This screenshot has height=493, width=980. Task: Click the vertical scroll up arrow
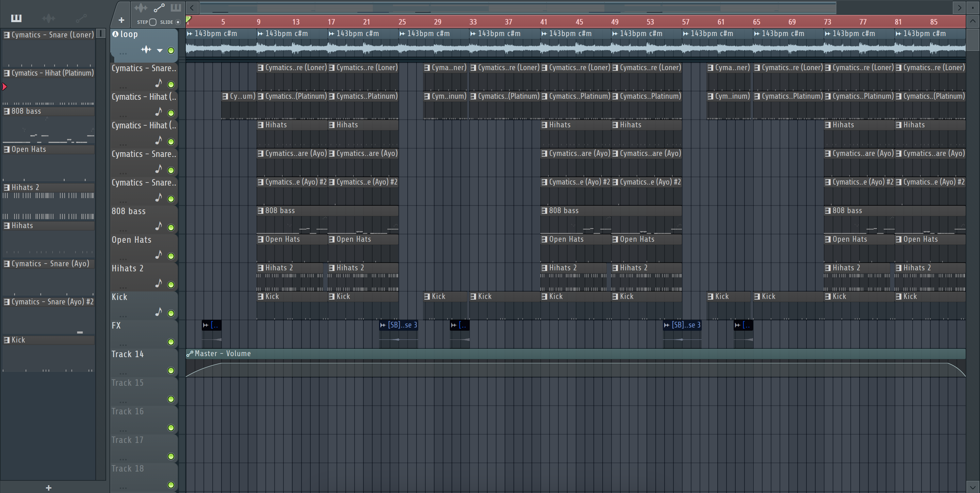[x=973, y=21]
